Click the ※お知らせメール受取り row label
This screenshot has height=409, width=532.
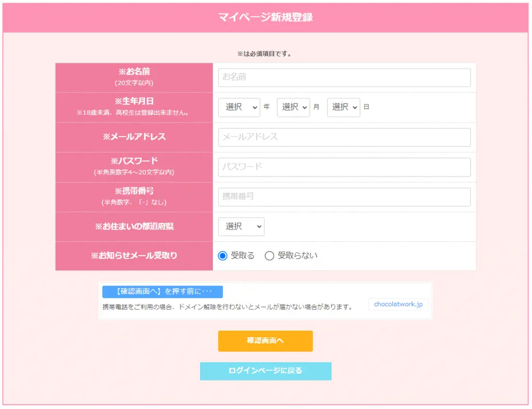pyautogui.click(x=134, y=255)
